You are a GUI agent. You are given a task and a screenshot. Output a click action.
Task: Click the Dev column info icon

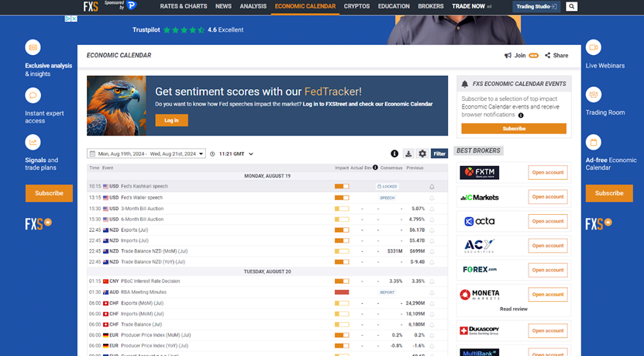tap(375, 168)
